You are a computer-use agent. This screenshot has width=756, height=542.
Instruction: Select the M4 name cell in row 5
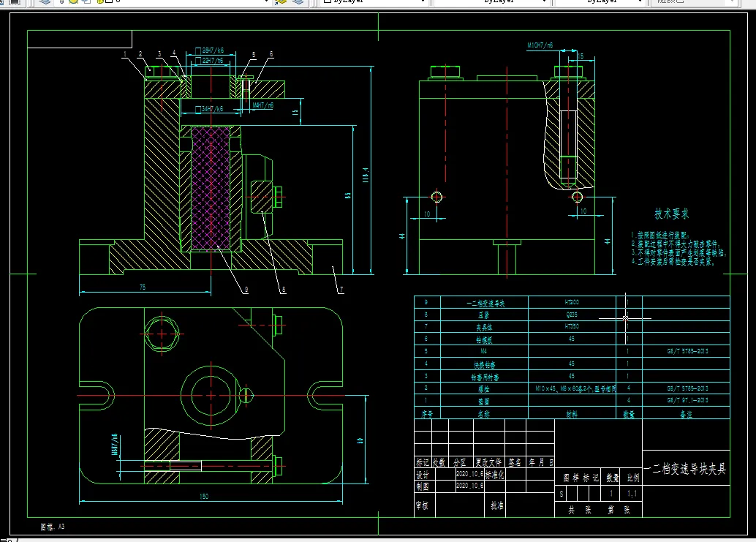click(x=483, y=351)
